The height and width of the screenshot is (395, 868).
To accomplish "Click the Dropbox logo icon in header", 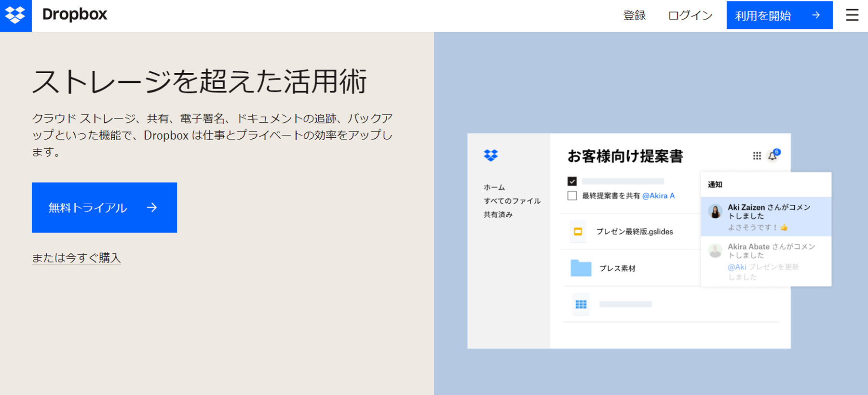I will [x=15, y=15].
